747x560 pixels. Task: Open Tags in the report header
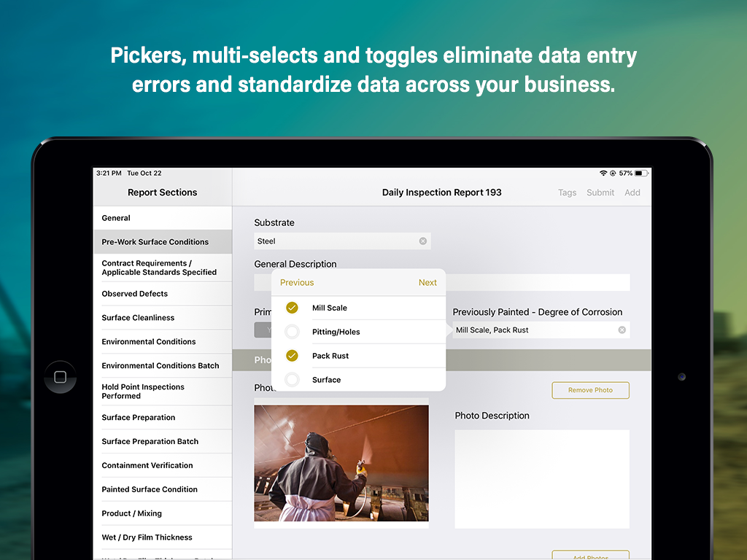coord(567,192)
